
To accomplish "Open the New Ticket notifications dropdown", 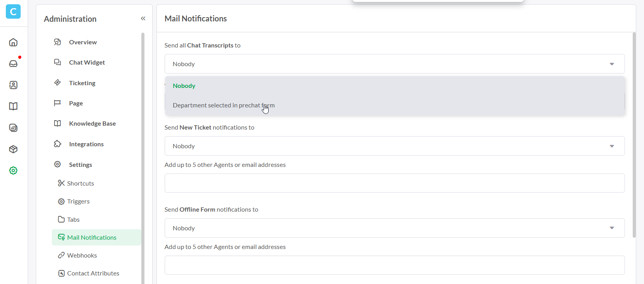I will point(394,146).
